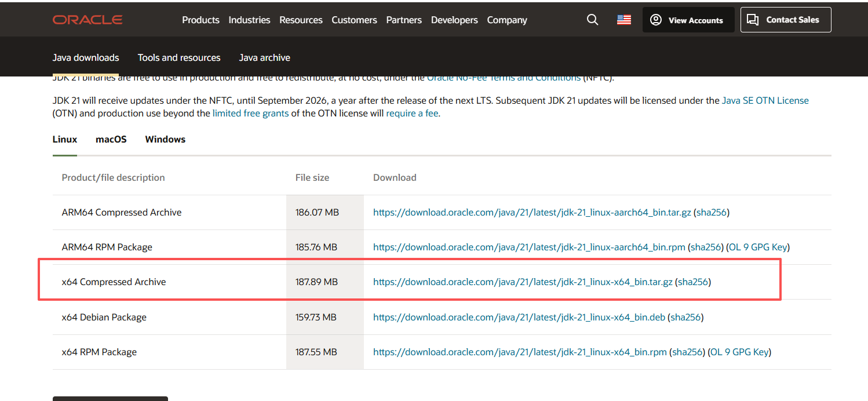Click the limited free grants link
This screenshot has width=868, height=401.
[250, 114]
